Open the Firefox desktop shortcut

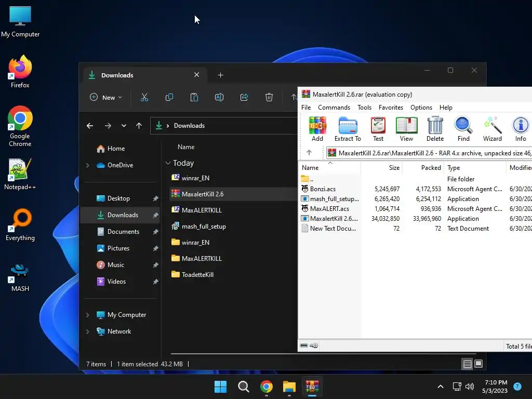pyautogui.click(x=20, y=72)
